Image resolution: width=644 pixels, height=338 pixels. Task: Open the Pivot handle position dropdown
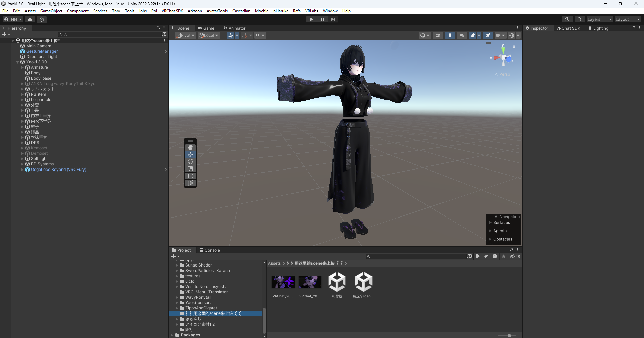(x=185, y=35)
